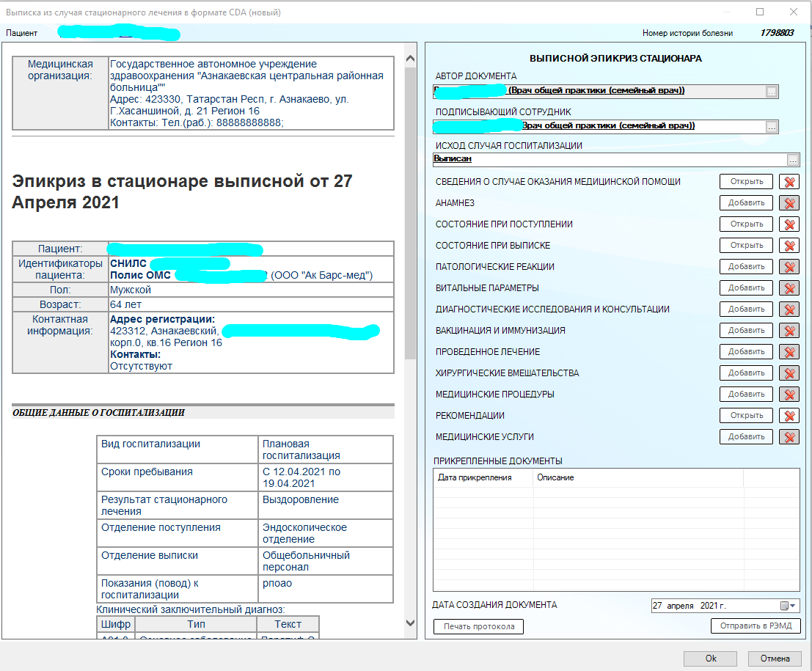
Task: Add Проведенное лечение entry
Action: (x=746, y=351)
